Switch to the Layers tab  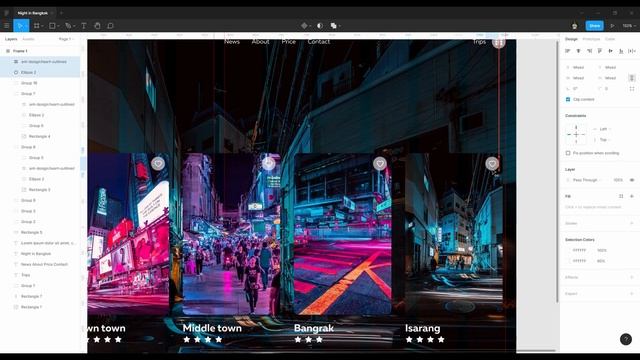click(x=11, y=39)
